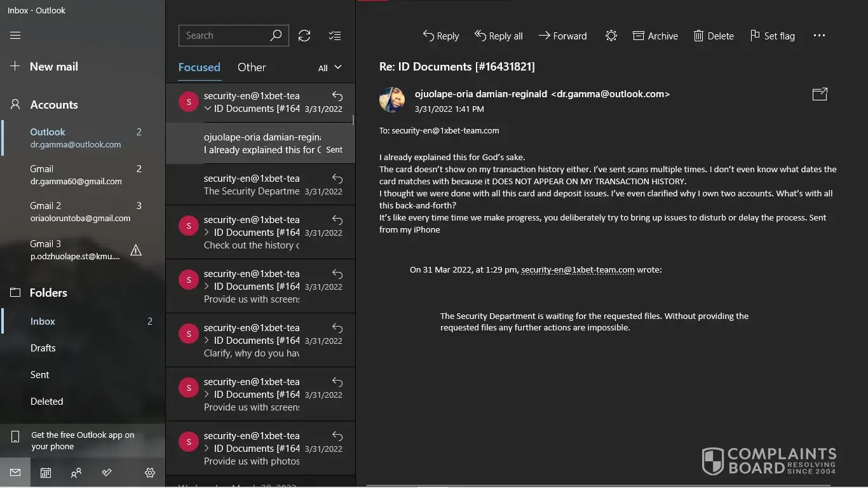Open the All filter dropdown
The height and width of the screenshot is (488, 868).
(x=330, y=67)
